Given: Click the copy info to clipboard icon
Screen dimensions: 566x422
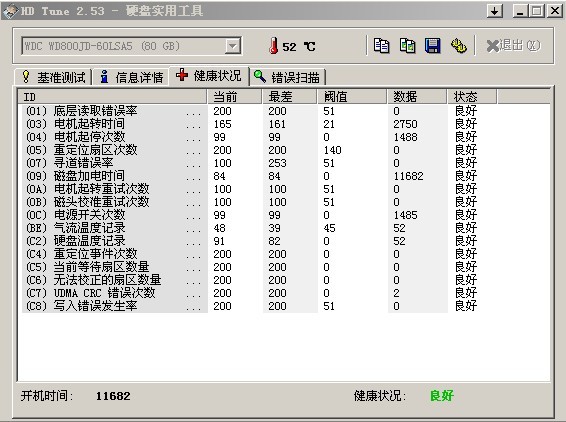Looking at the screenshot, I should tap(382, 46).
